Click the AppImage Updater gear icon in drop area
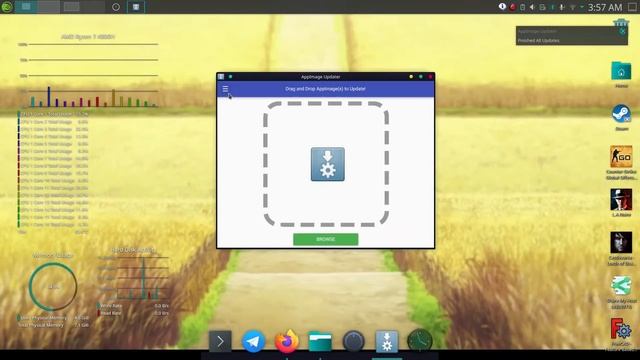The width and height of the screenshot is (640, 360). pyautogui.click(x=327, y=164)
